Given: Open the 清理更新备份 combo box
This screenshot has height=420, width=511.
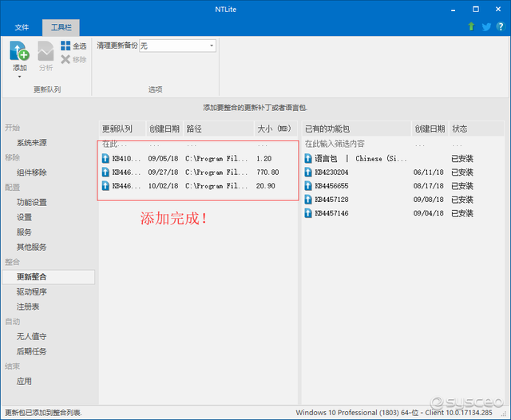Looking at the screenshot, I should 177,46.
